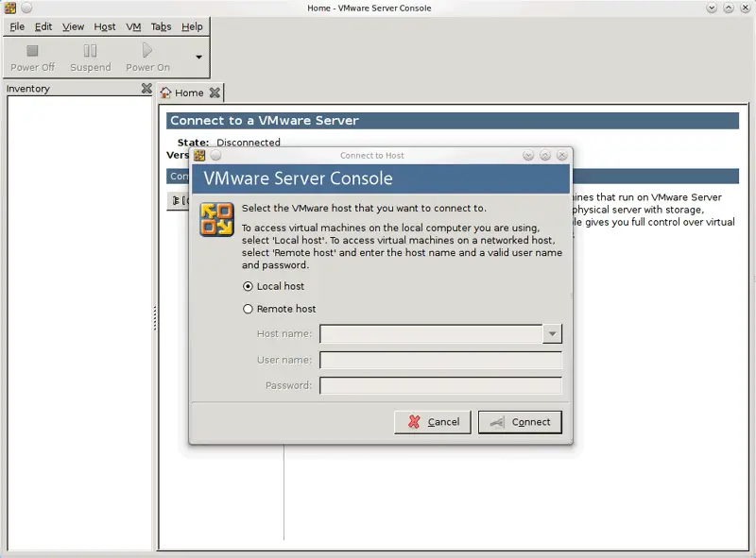The image size is (756, 558).
Task: Click the sticky button beside main window icon
Action: click(x=27, y=8)
